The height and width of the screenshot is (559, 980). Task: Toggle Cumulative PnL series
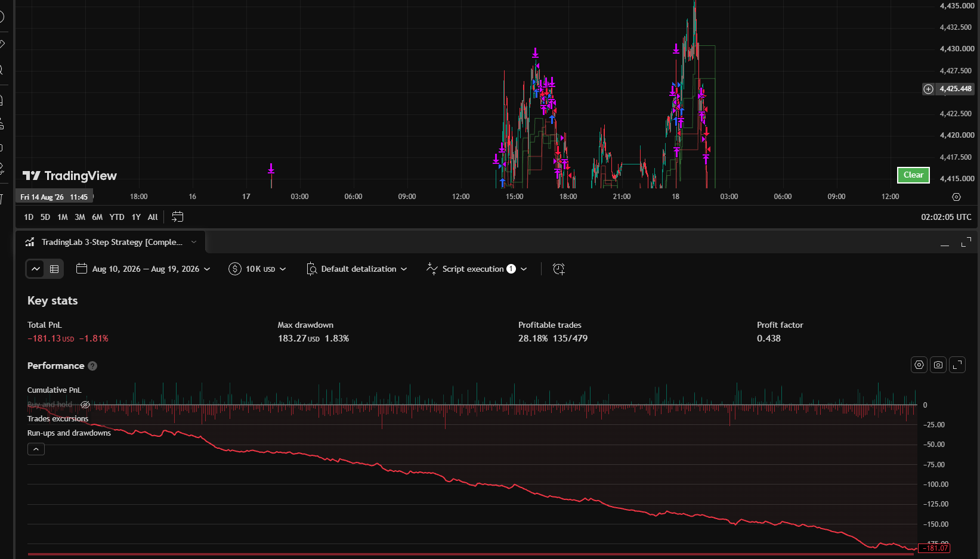tap(54, 390)
